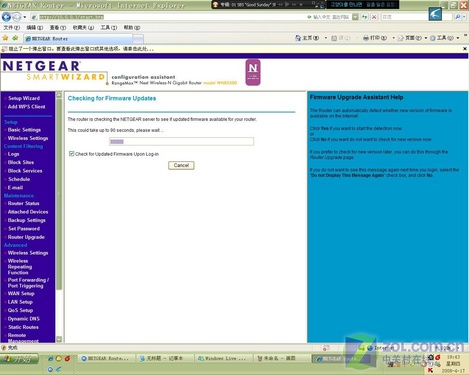
Task: Open the 文件 (File) menu
Action: pos(12,27)
